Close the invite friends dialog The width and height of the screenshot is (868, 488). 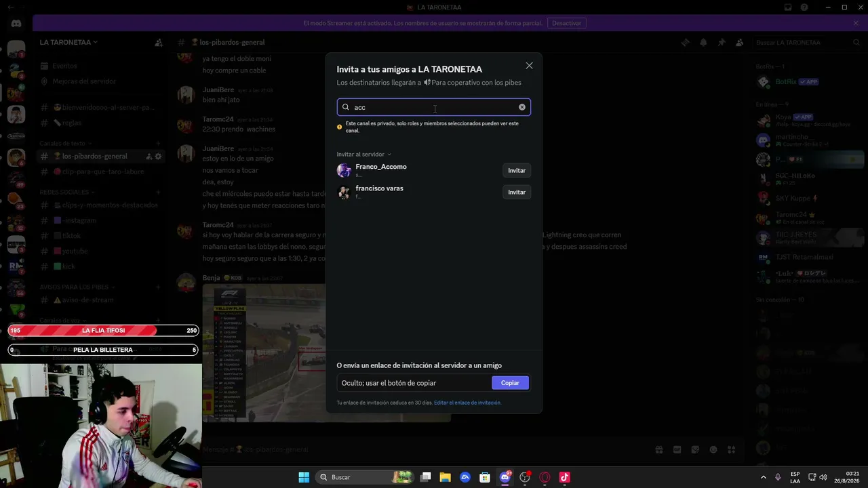click(529, 66)
